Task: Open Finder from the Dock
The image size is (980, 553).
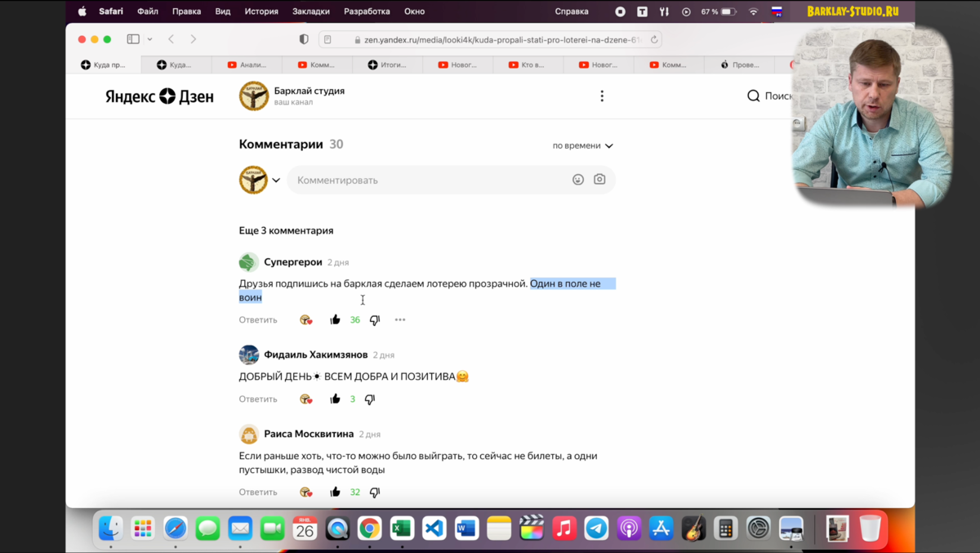Action: point(111,528)
